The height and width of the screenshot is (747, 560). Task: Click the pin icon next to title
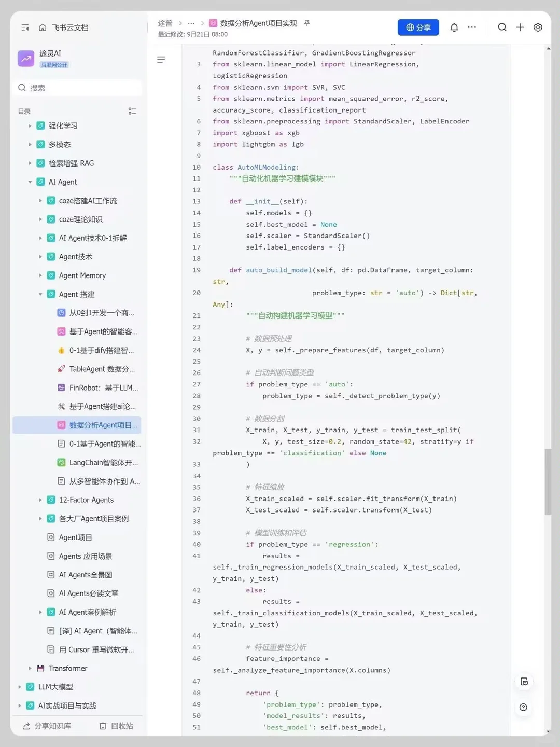(x=307, y=23)
